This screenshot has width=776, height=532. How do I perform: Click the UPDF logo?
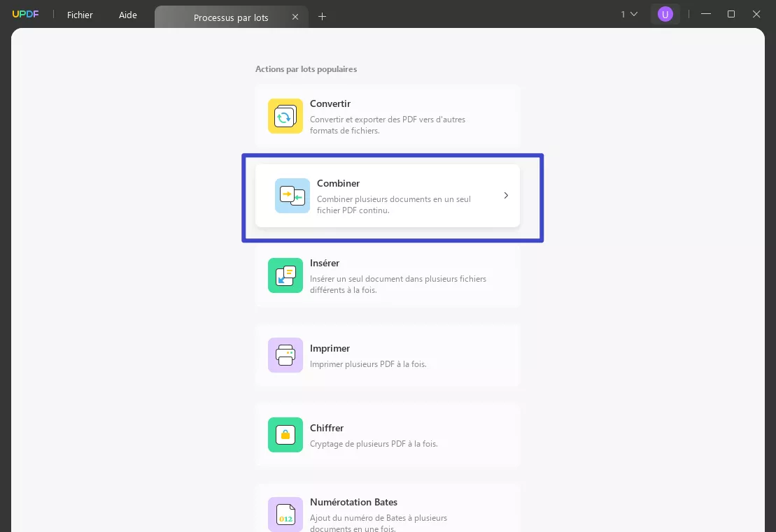click(x=25, y=15)
